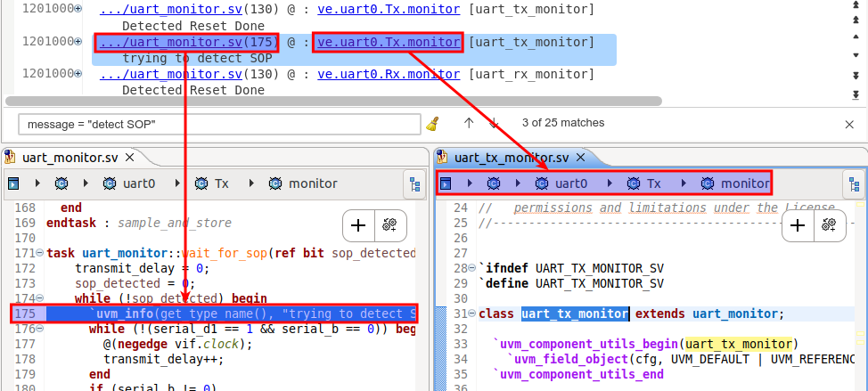The height and width of the screenshot is (391, 868).
Task: Close the uart_tx_monitor.sv tab
Action: (581, 158)
